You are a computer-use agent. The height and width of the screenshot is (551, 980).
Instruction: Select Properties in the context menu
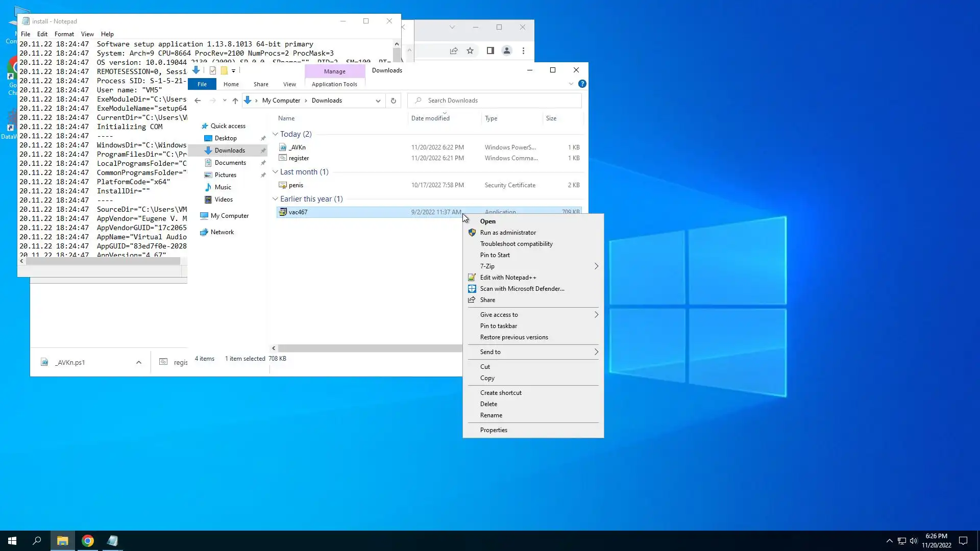[494, 430]
